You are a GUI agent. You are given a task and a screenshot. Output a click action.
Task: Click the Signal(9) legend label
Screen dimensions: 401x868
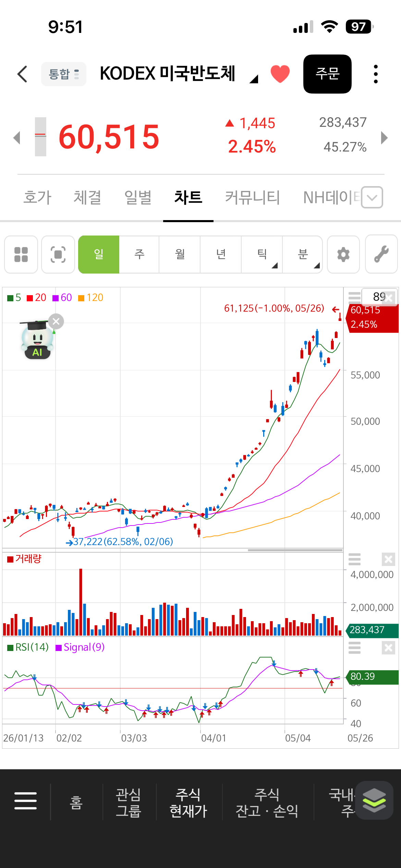pos(80,647)
